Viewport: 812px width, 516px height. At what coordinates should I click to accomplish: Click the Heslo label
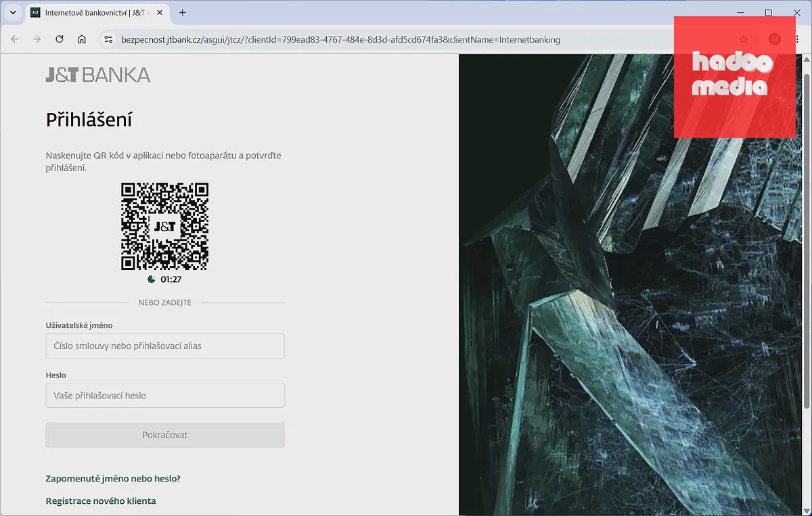click(x=55, y=375)
